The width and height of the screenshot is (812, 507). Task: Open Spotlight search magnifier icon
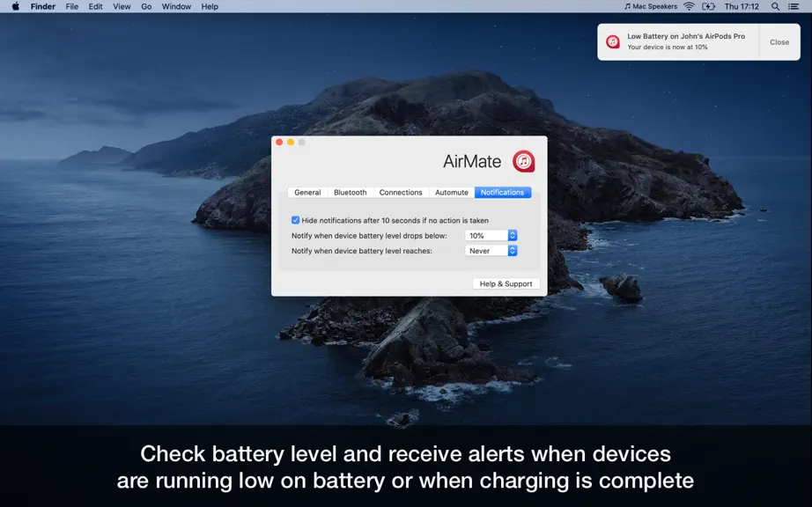[x=775, y=6]
